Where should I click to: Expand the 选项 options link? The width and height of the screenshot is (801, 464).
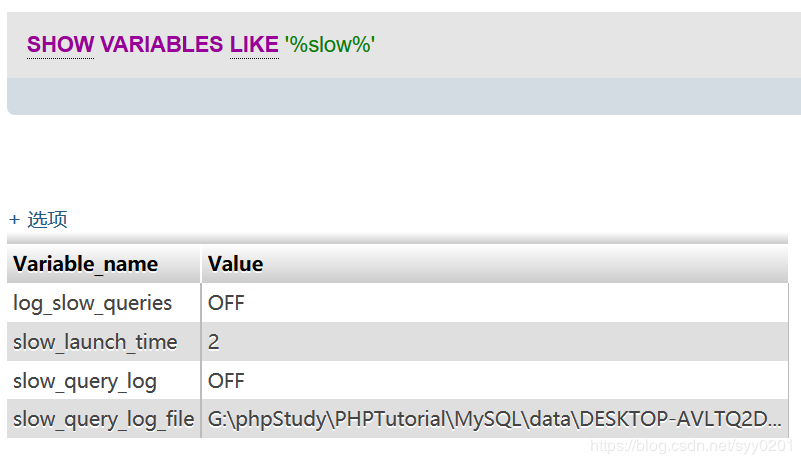click(x=47, y=219)
